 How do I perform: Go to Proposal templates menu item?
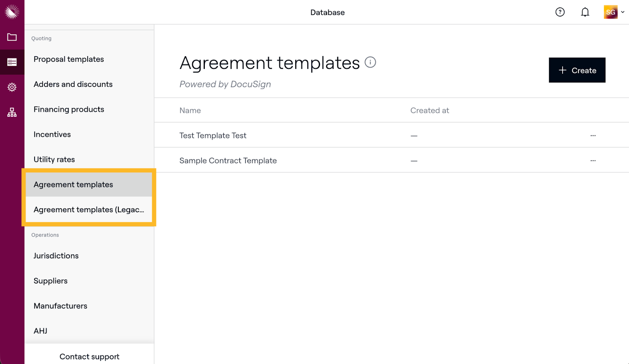[x=69, y=59]
